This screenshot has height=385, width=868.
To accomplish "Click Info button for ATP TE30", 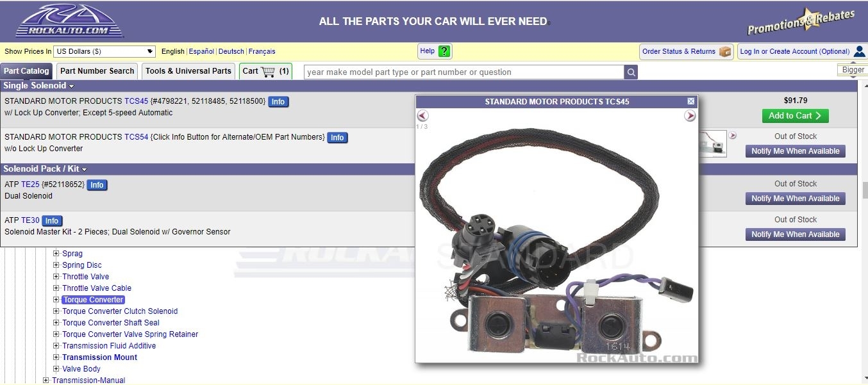I will point(52,220).
